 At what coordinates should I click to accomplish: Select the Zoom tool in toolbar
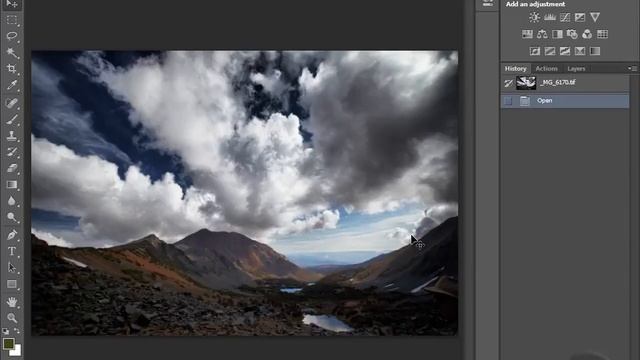point(11,318)
